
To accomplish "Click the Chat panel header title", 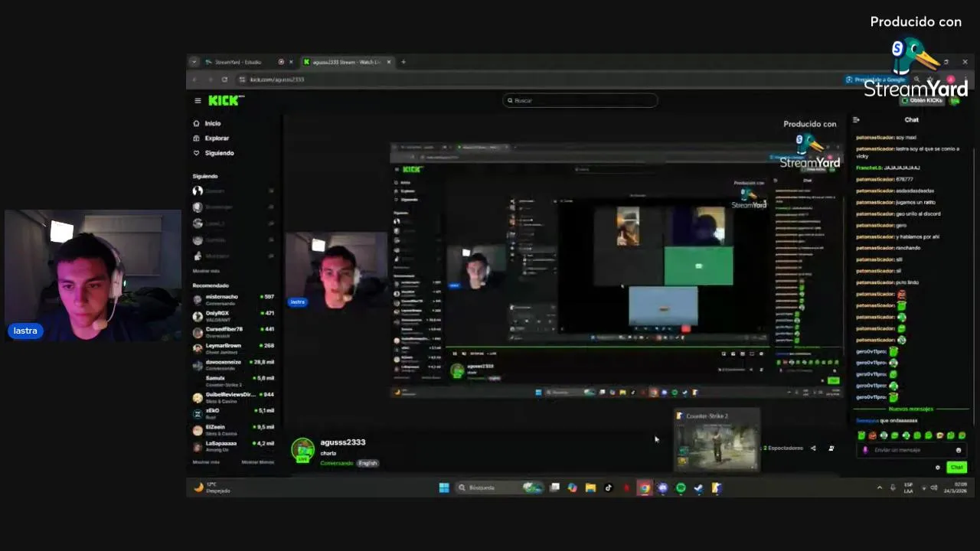I will [x=912, y=119].
